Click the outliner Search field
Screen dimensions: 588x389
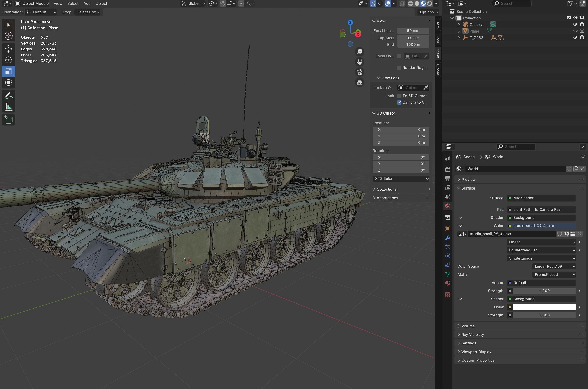[512, 3]
